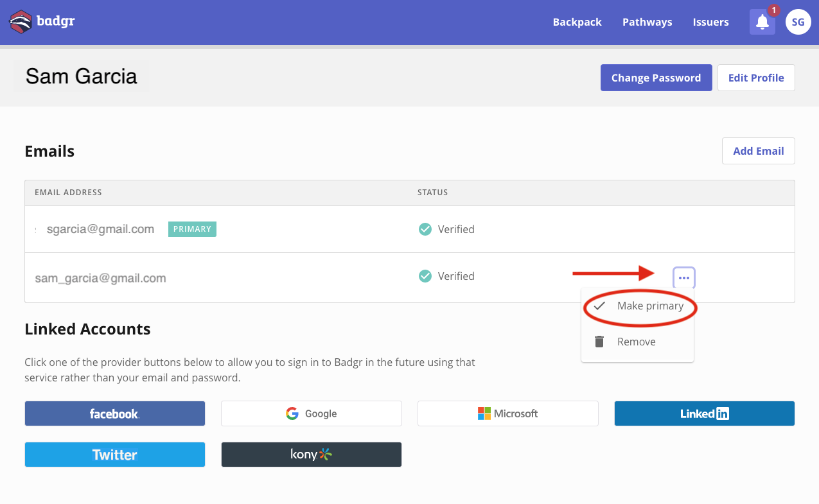The image size is (819, 504).
Task: Click the Verified check icon for sam_garcia@gmail.com
Action: [425, 276]
